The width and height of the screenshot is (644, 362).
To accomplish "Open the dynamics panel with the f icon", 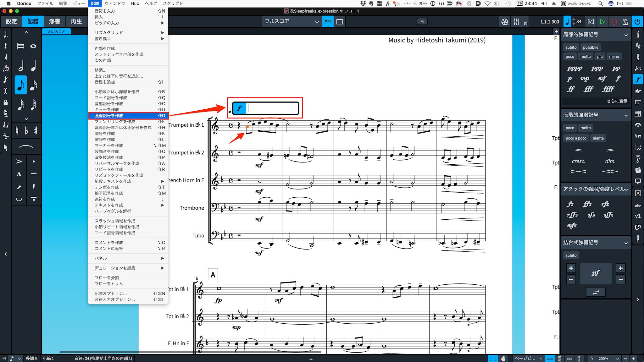I will 638,80.
